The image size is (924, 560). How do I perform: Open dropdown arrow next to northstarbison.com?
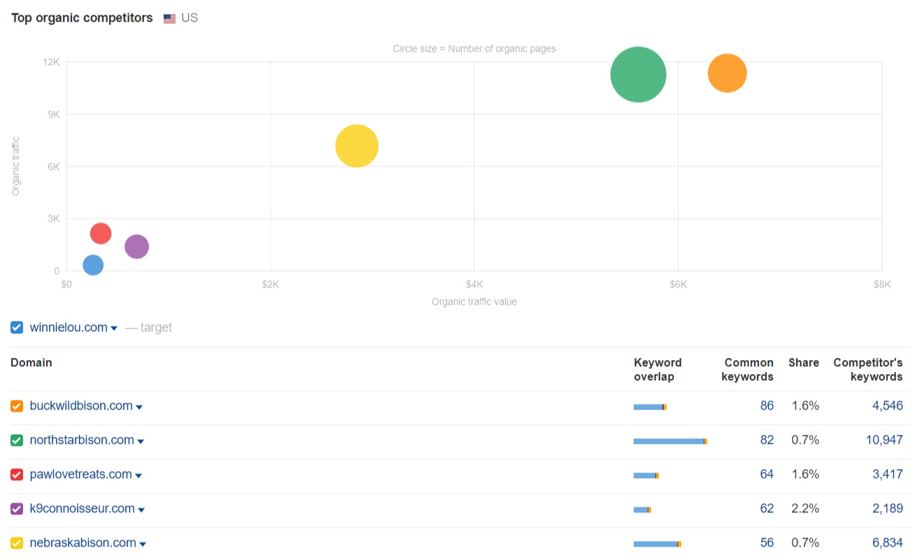click(141, 442)
